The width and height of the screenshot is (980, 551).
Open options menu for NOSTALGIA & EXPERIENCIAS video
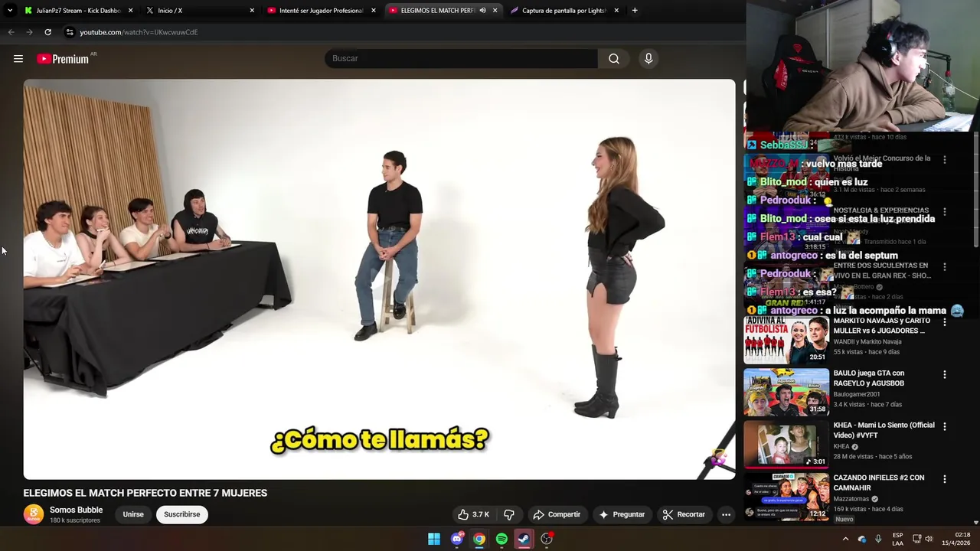point(944,211)
